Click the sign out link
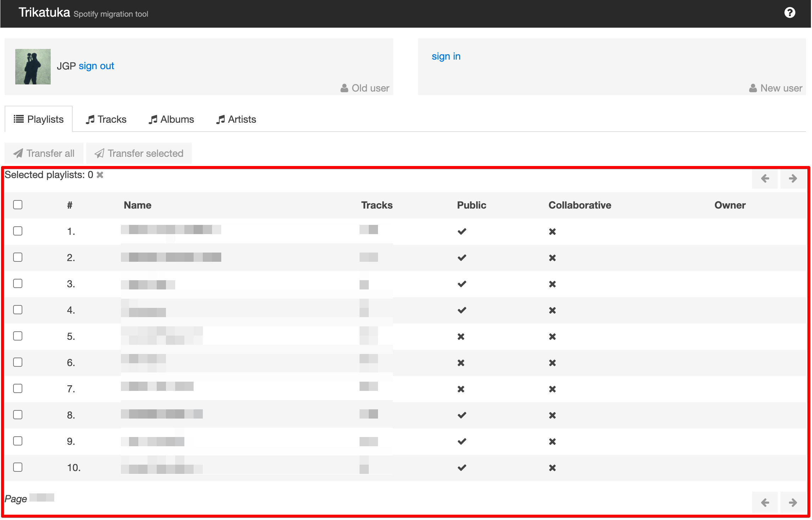Viewport: 812px width, 520px height. coord(96,66)
